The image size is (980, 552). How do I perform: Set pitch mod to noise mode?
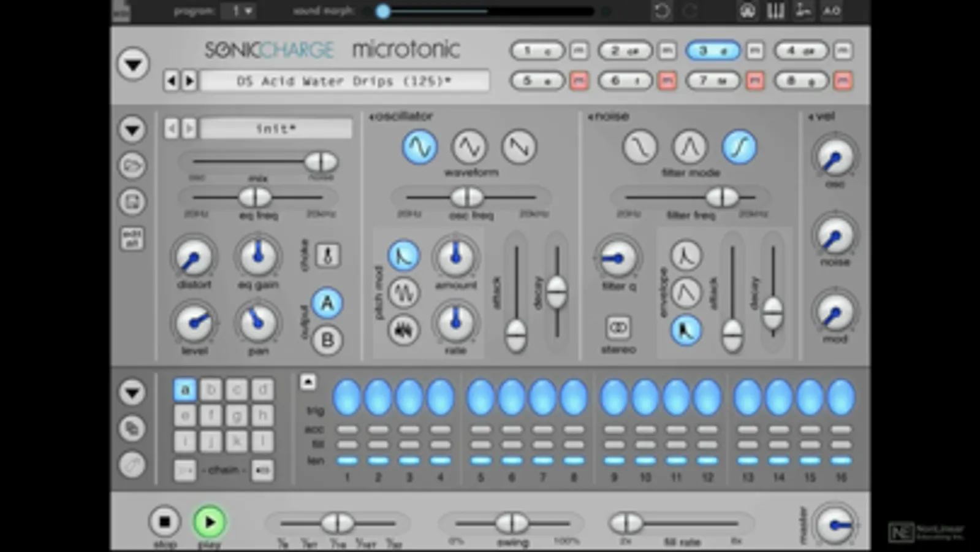[403, 329]
